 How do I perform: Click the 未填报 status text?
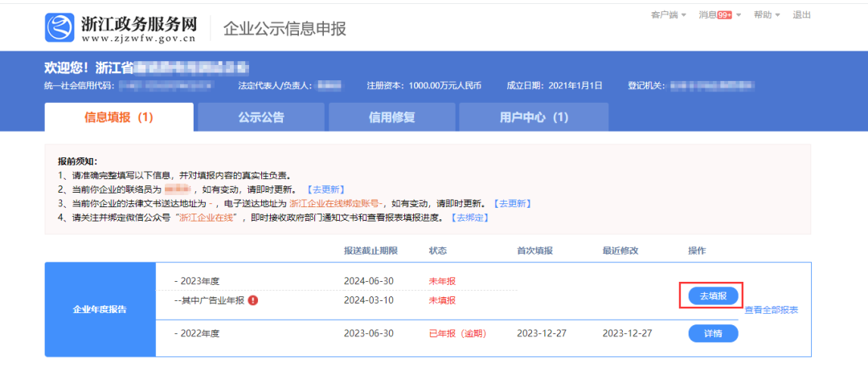click(442, 300)
